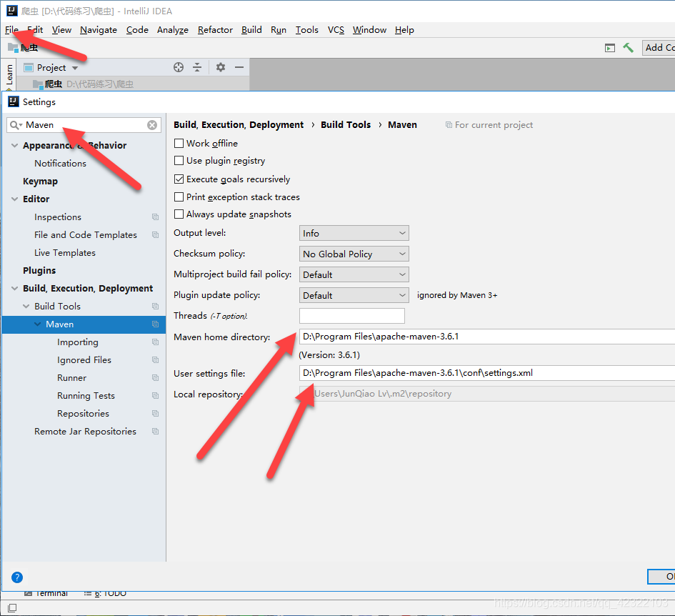Click the project-level icon beside File and Code Templates
Image resolution: width=675 pixels, height=616 pixels.
[x=156, y=235]
